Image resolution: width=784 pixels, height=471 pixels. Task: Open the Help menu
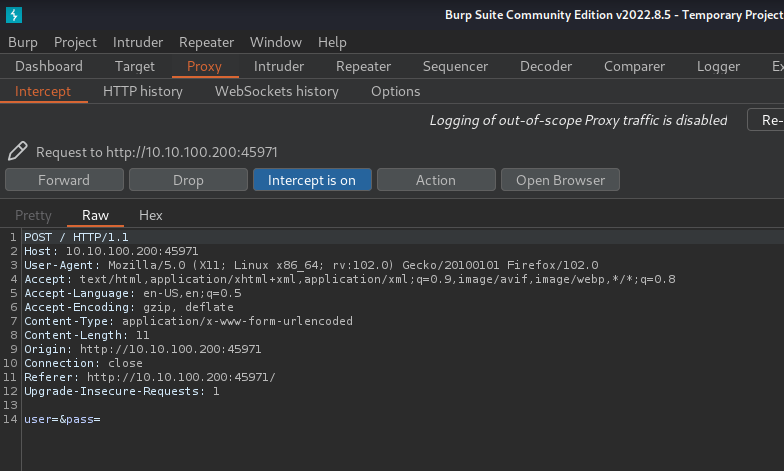pyautogui.click(x=332, y=42)
